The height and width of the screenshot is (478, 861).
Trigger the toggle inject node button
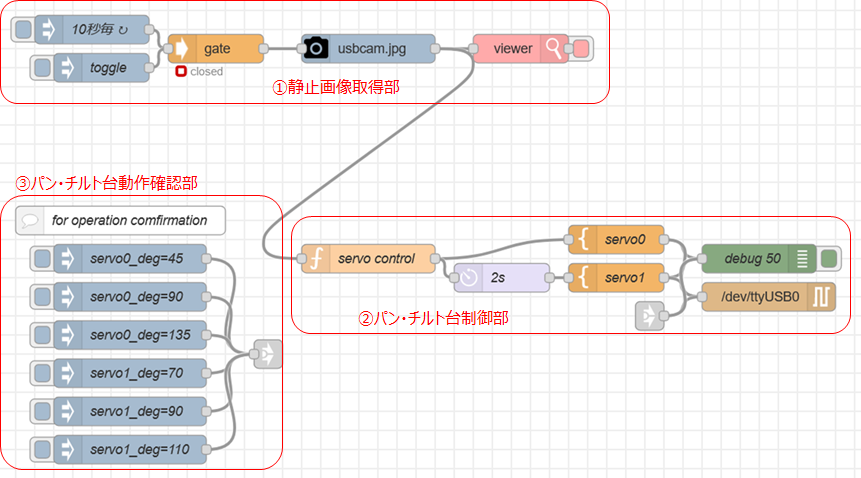tap(42, 68)
